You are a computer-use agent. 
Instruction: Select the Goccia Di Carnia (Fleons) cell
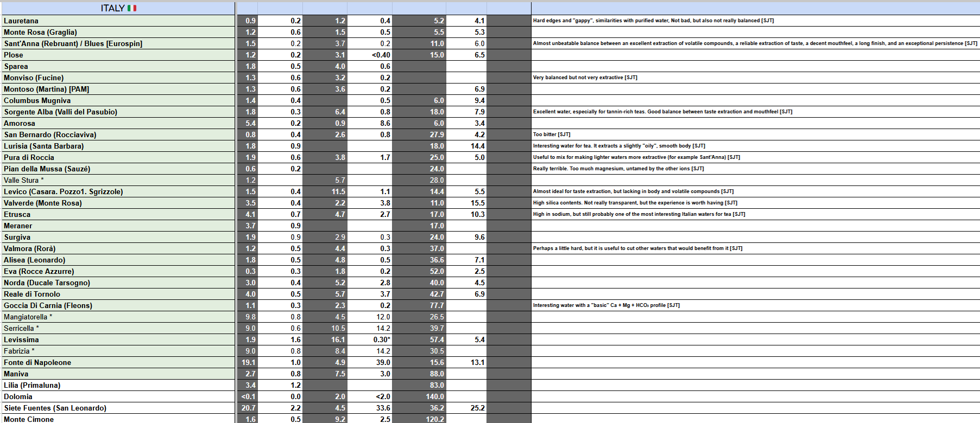pyautogui.click(x=118, y=305)
